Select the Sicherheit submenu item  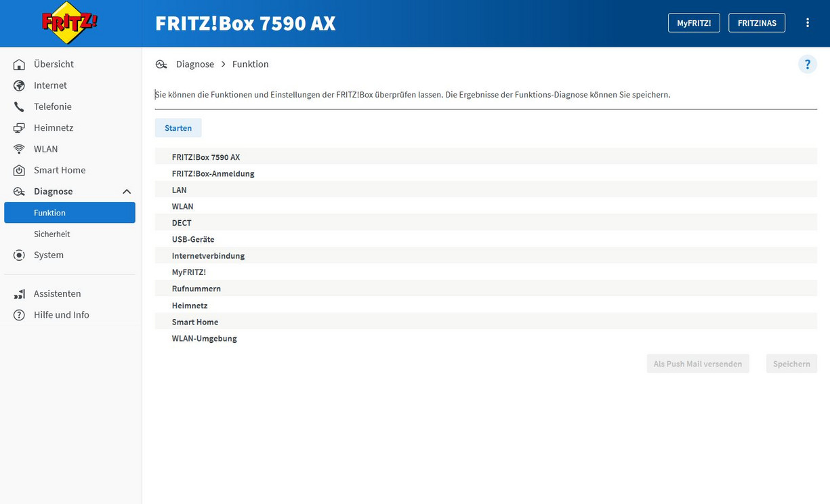click(x=70, y=234)
